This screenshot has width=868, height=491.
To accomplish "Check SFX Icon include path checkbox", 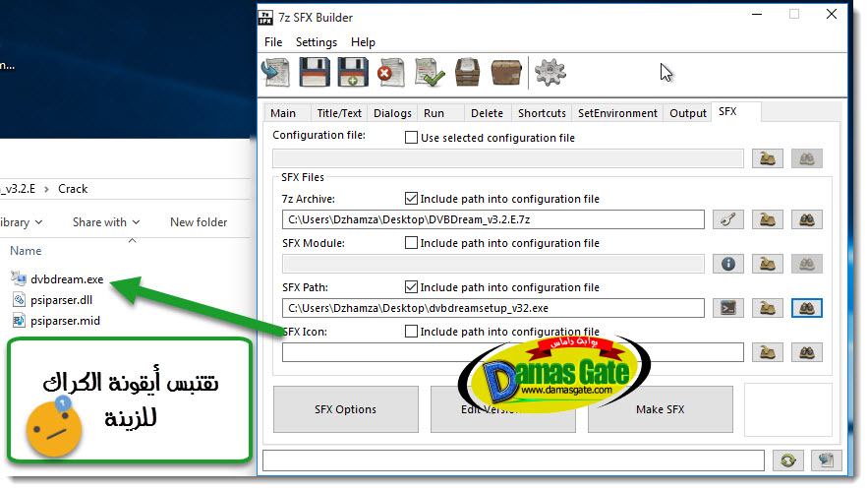I will coord(411,332).
